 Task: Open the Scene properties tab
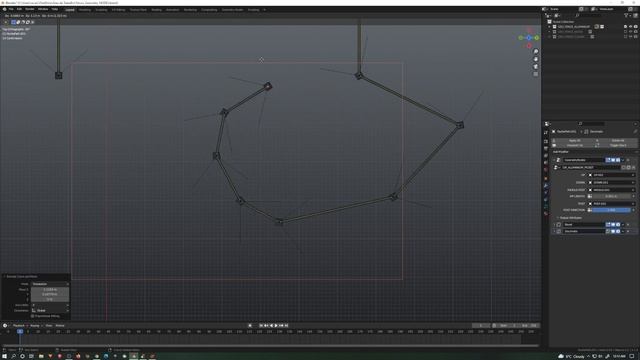[x=546, y=163]
